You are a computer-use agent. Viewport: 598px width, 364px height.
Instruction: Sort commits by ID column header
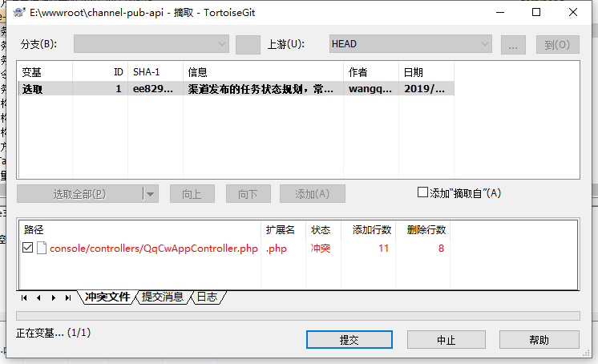(x=100, y=71)
